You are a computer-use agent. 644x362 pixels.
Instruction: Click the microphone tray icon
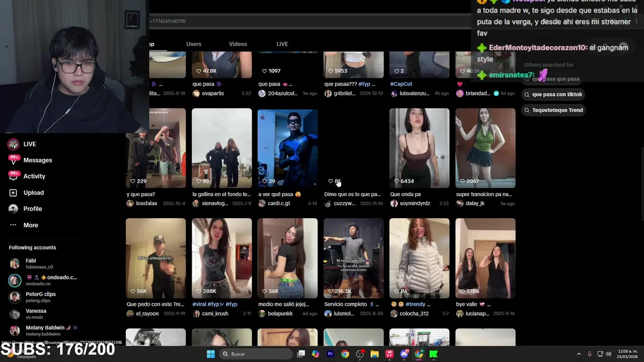point(590,354)
